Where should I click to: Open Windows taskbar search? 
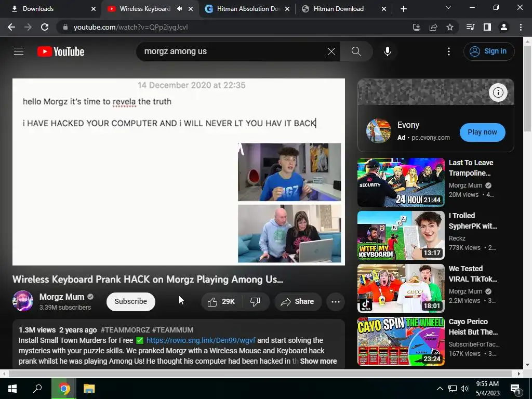(x=37, y=389)
